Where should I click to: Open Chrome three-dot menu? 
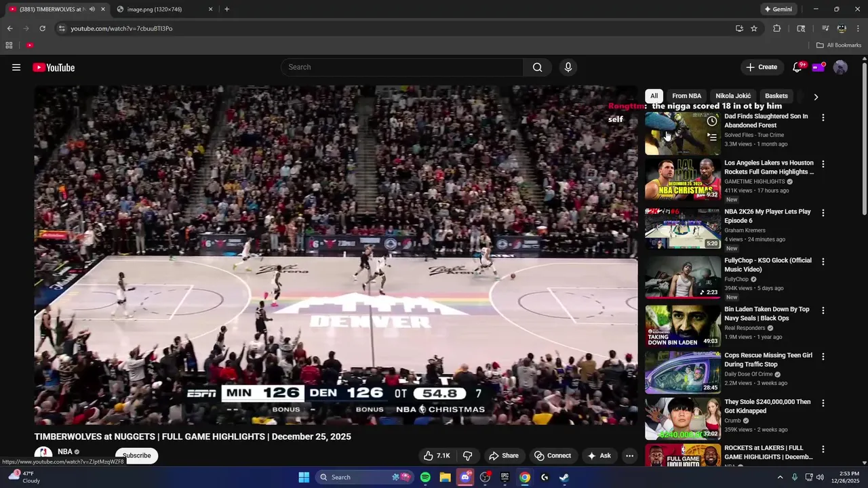click(859, 28)
